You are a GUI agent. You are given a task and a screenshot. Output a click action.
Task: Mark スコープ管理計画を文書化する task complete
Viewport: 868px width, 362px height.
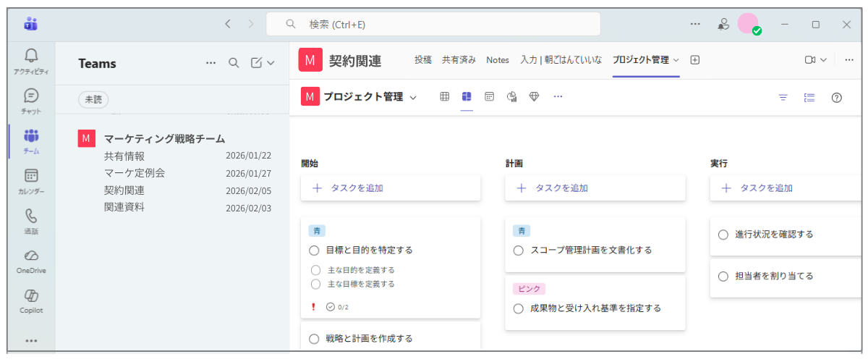click(518, 251)
